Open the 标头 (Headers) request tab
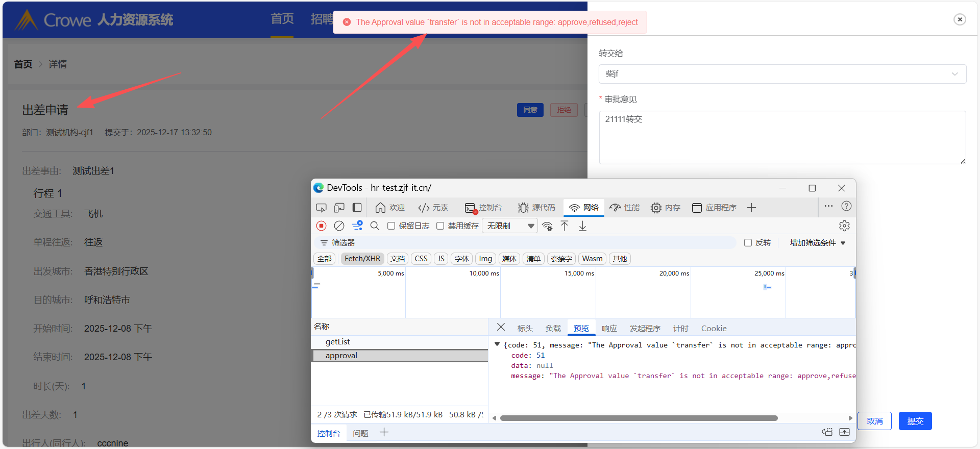 [525, 329]
